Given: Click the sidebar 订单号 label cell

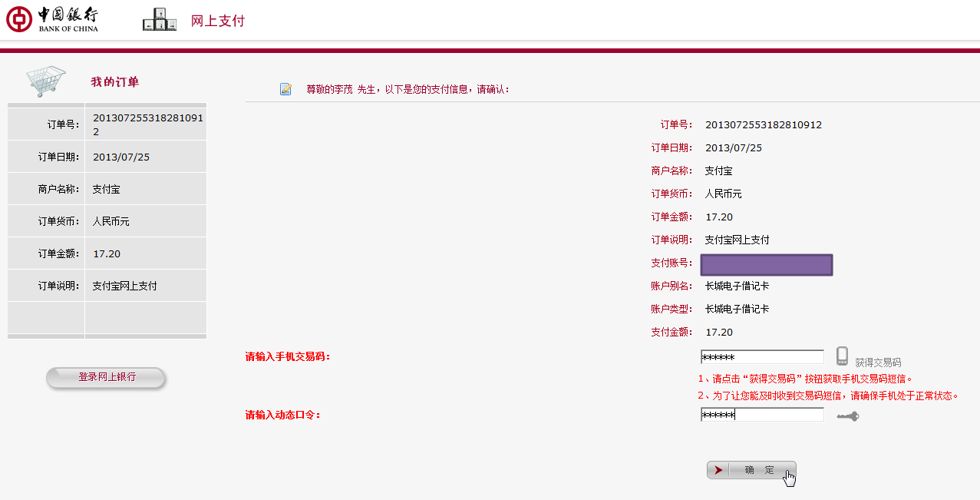Looking at the screenshot, I should (46, 124).
